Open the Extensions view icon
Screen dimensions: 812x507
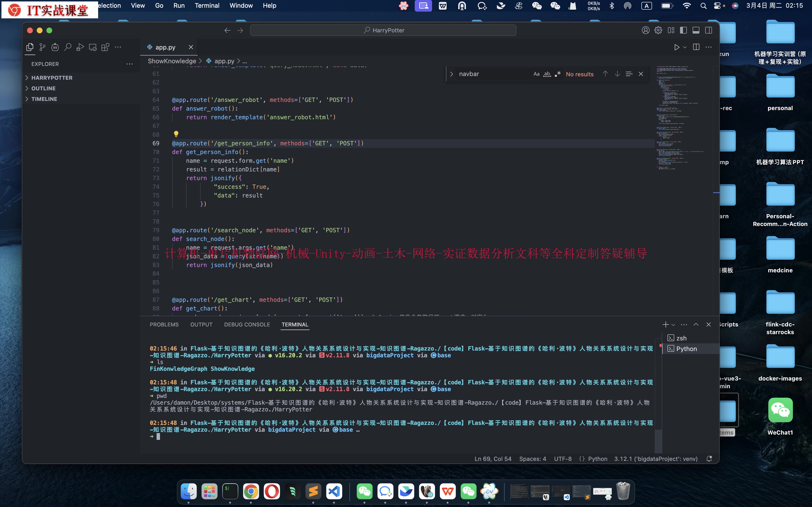105,47
